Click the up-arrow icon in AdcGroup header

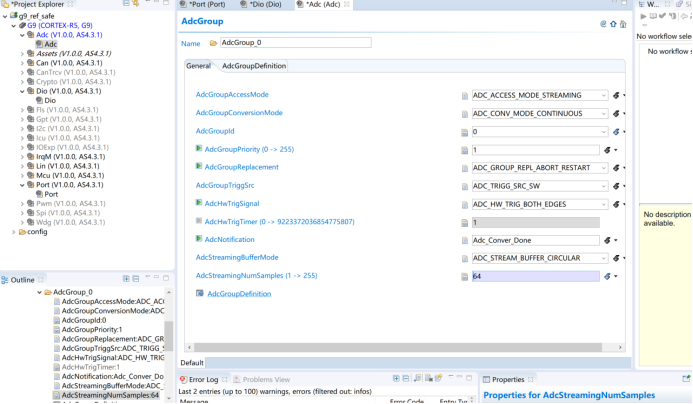pos(613,24)
